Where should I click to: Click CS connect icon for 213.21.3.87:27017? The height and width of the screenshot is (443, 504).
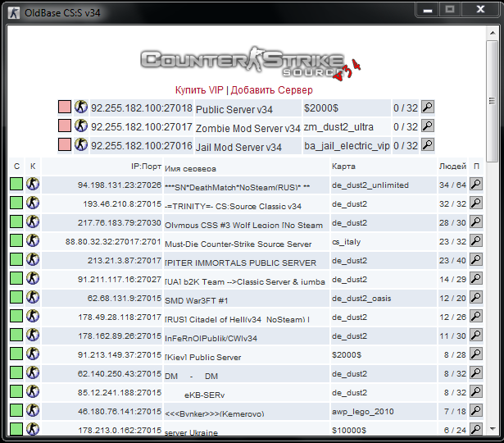coord(33,259)
